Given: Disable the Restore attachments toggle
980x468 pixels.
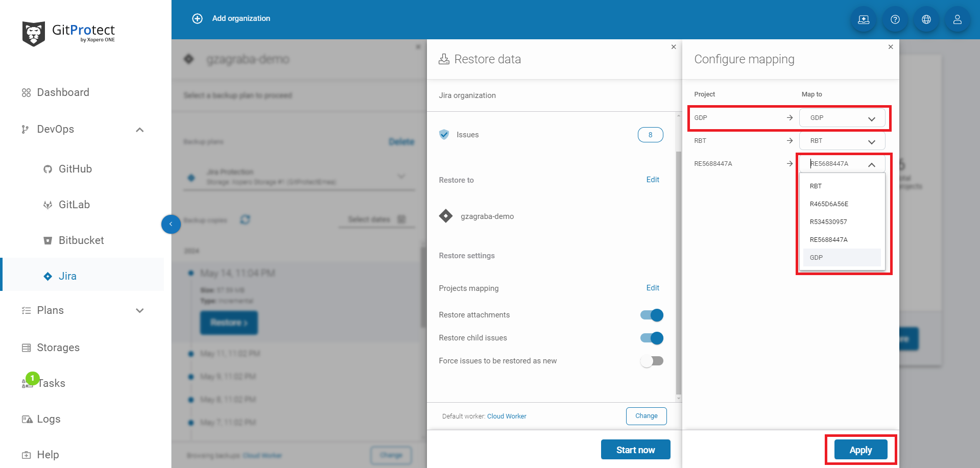Looking at the screenshot, I should pyautogui.click(x=652, y=315).
